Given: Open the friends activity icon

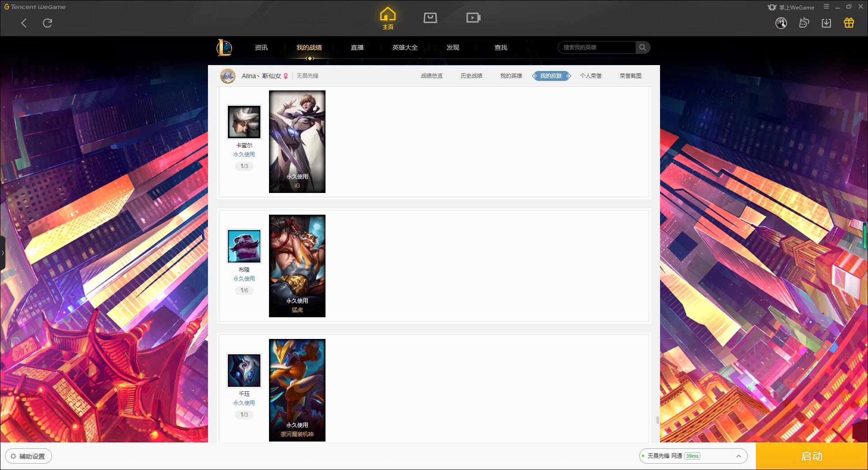Looking at the screenshot, I should click(x=804, y=23).
